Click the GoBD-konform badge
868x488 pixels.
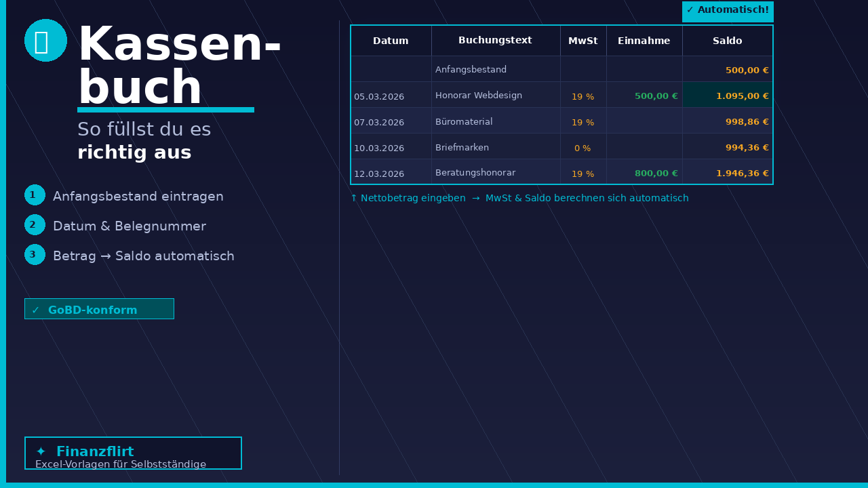tap(99, 309)
